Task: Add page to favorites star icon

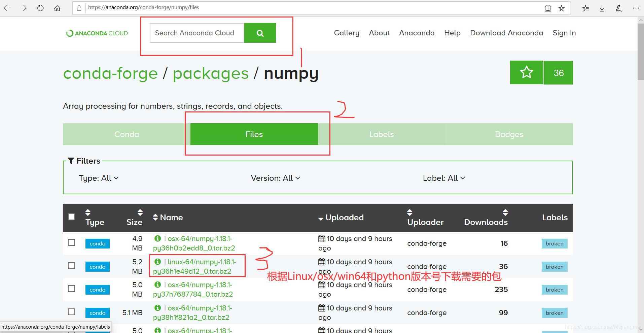Action: (562, 8)
